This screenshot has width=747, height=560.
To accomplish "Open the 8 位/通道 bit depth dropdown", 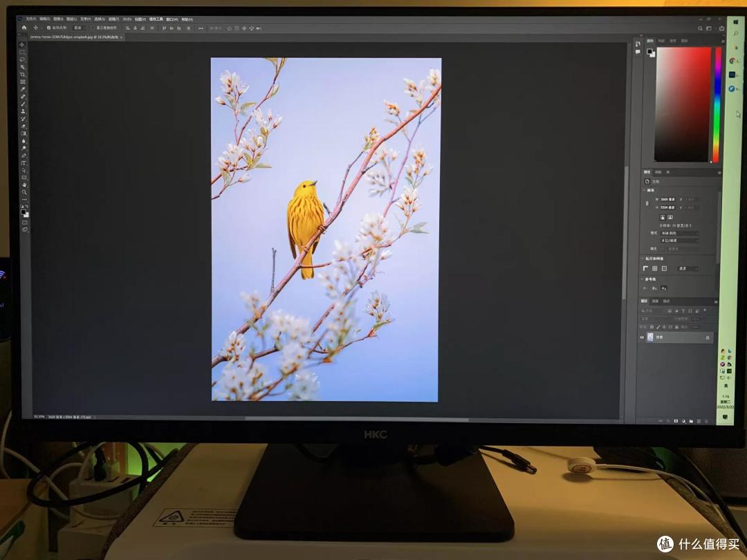I will coord(680,241).
